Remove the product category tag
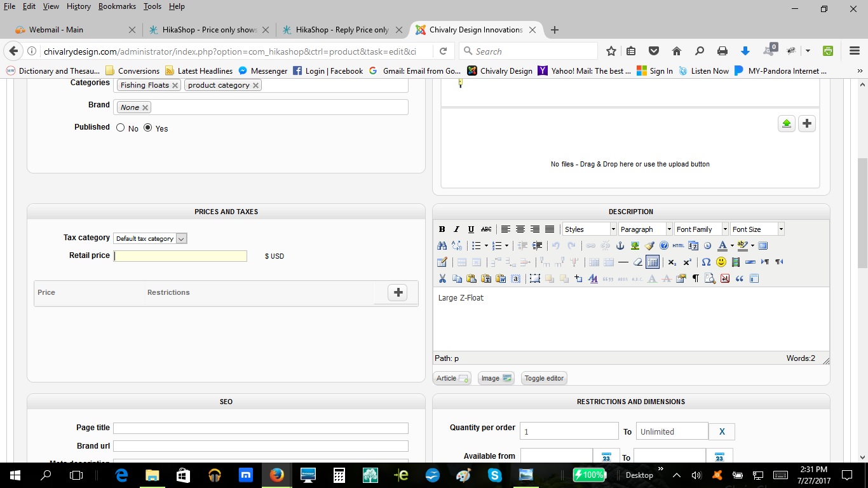This screenshot has height=488, width=868. [255, 85]
